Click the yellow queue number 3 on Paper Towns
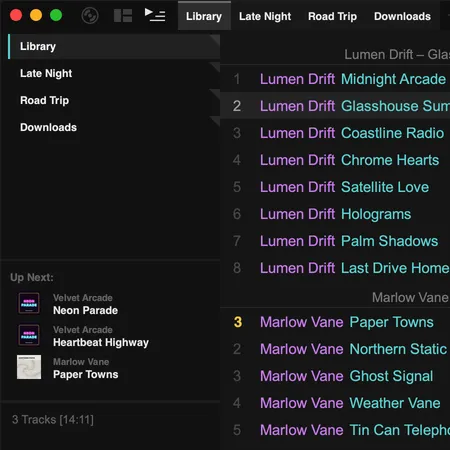The image size is (450, 450). [x=238, y=322]
